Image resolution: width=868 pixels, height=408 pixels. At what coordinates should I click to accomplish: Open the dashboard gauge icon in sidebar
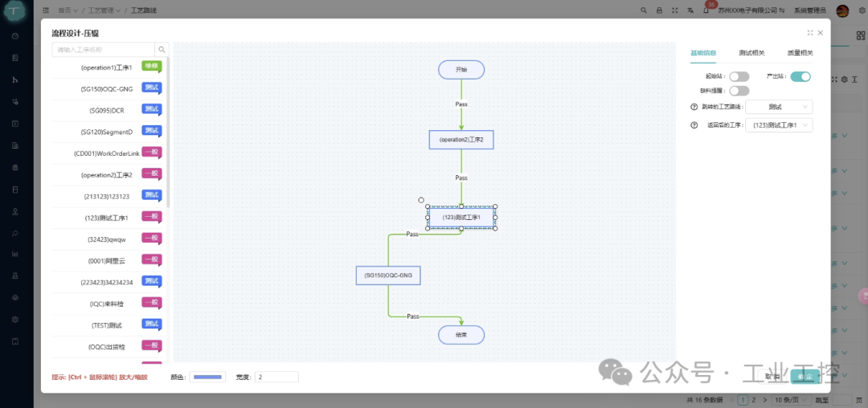pyautogui.click(x=15, y=36)
